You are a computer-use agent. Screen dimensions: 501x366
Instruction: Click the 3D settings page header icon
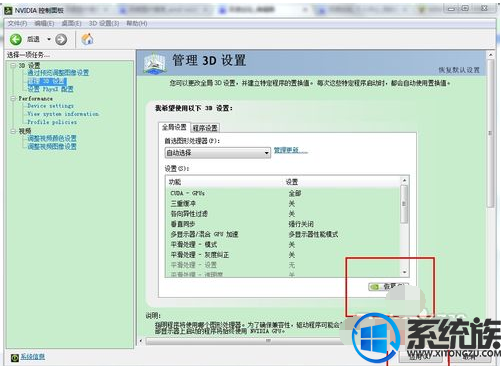(x=155, y=63)
